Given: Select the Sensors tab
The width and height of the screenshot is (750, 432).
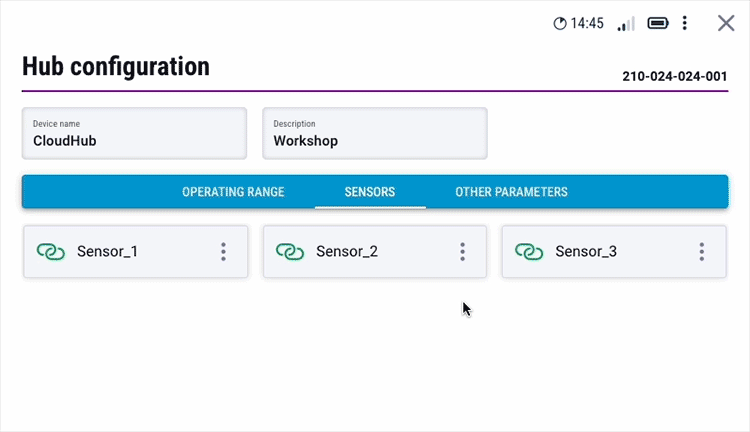Looking at the screenshot, I should coord(370,192).
